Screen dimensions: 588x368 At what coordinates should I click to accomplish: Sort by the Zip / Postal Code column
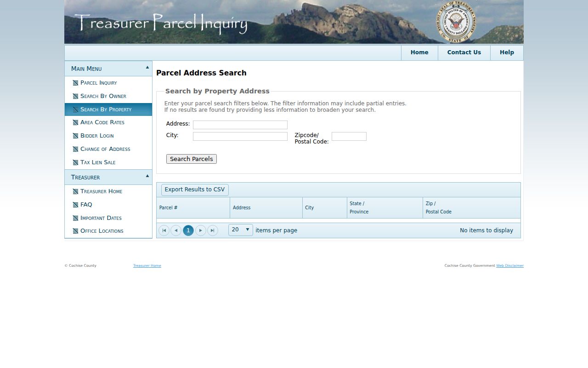[471, 208]
